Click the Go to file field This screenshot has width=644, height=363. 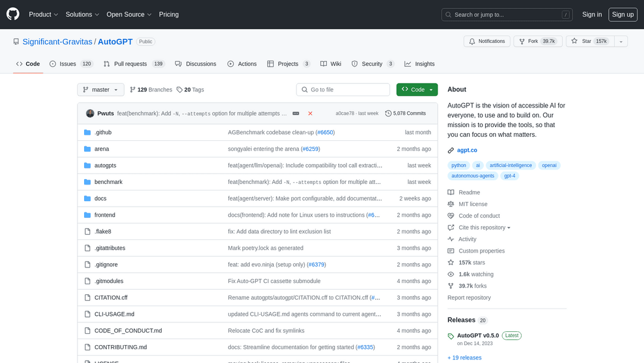343,90
